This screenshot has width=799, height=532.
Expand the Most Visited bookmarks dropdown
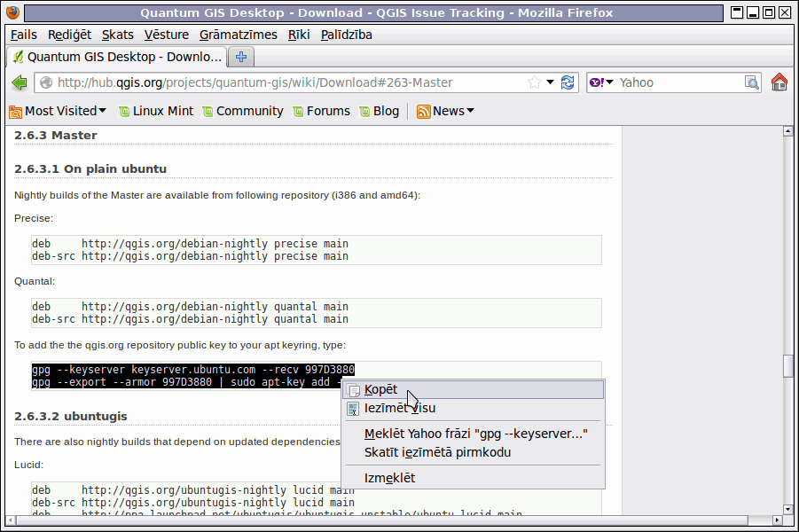102,111
